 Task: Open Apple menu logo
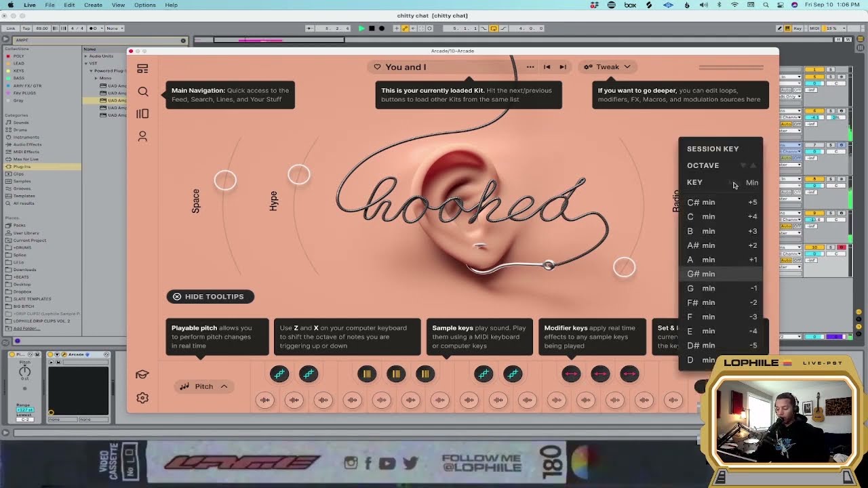10,5
